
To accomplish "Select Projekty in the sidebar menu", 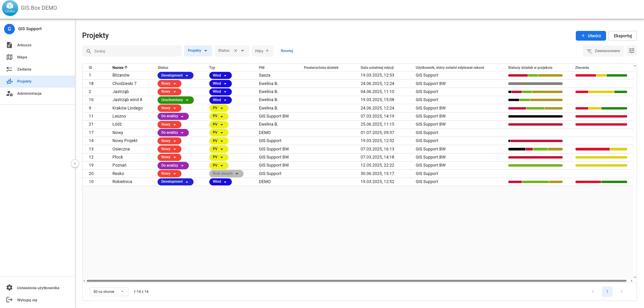I will click(24, 81).
